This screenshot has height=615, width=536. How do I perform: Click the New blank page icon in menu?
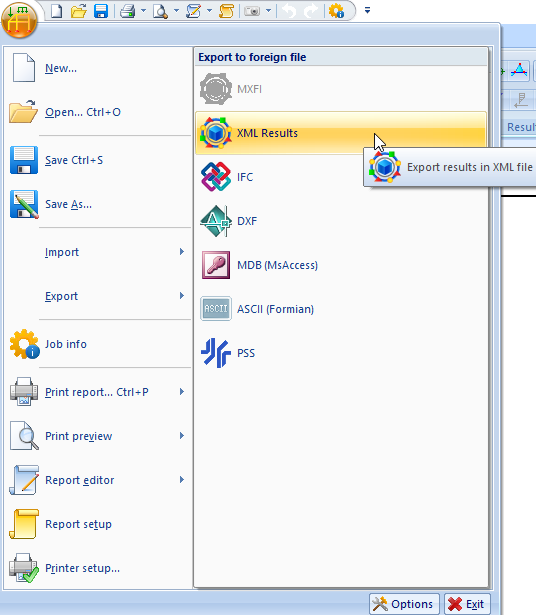click(x=24, y=68)
